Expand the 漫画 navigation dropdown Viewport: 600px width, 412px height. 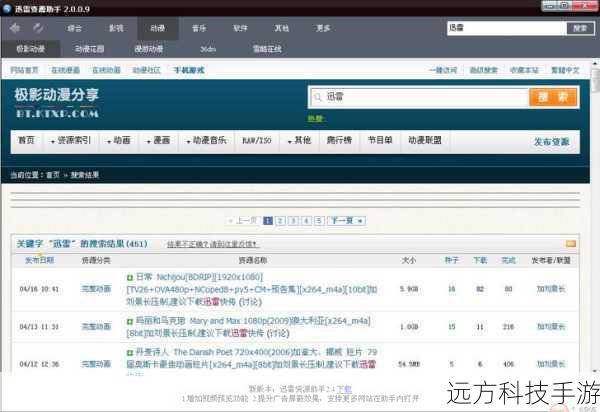pos(158,140)
